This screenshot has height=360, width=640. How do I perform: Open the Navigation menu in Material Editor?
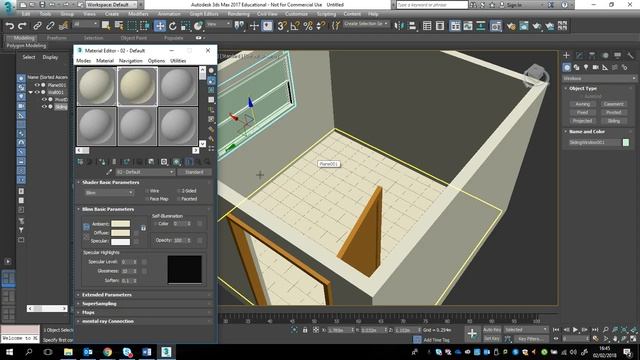click(x=131, y=61)
